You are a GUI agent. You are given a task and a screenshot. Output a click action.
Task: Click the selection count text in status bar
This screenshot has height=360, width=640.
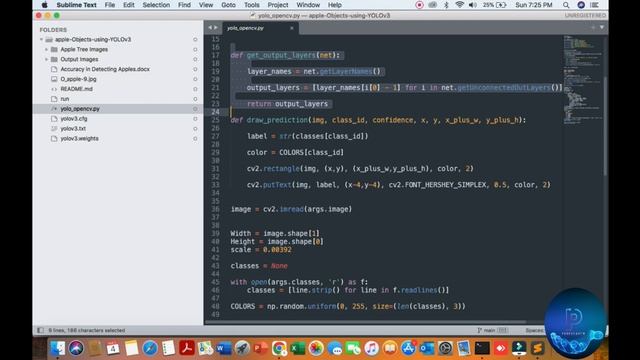pyautogui.click(x=87, y=330)
